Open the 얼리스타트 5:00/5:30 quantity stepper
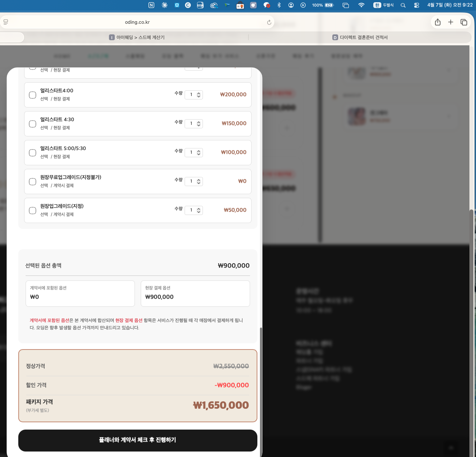Screen dimensions: 476x457 [x=194, y=152]
